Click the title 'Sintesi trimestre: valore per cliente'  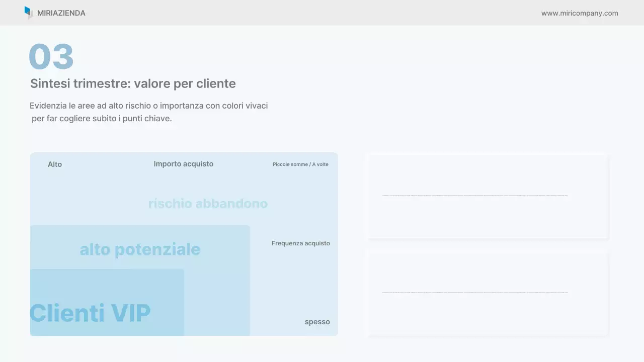(x=133, y=83)
